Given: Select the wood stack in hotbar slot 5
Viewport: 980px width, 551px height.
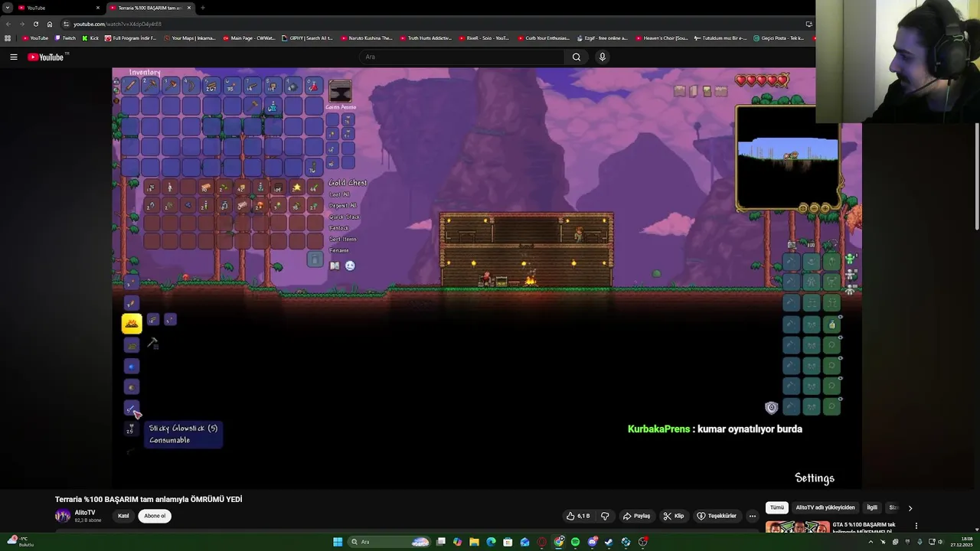Looking at the screenshot, I should [x=211, y=86].
